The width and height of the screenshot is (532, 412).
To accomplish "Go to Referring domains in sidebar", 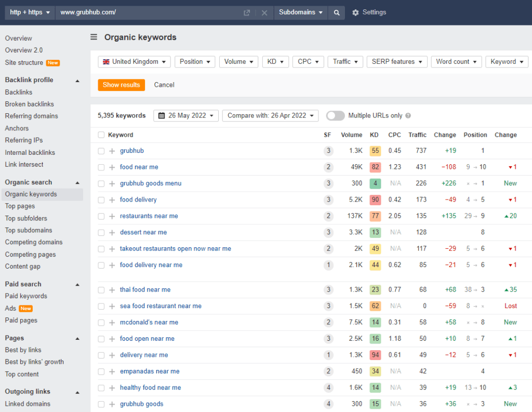I will click(x=32, y=116).
